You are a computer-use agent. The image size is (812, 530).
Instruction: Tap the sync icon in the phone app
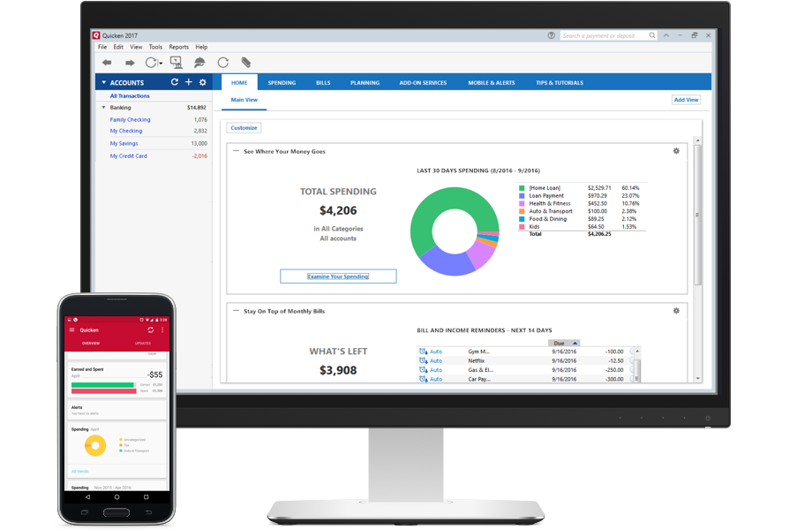click(151, 330)
